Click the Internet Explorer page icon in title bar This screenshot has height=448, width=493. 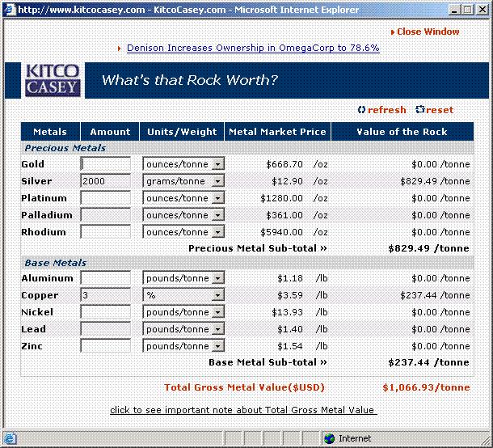tap(9, 10)
